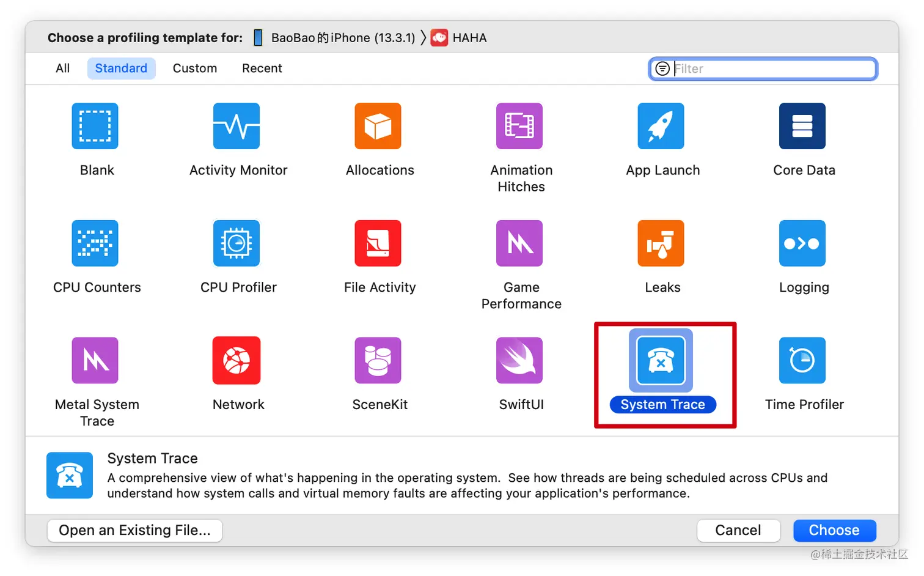Select the Metal System Trace icon
The height and width of the screenshot is (576, 924).
point(95,360)
